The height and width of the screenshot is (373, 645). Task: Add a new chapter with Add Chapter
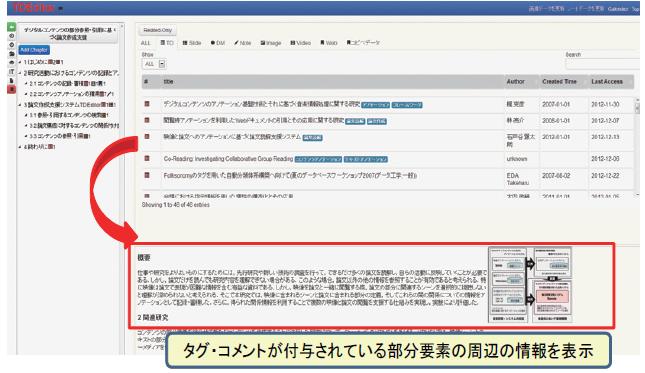34,50
